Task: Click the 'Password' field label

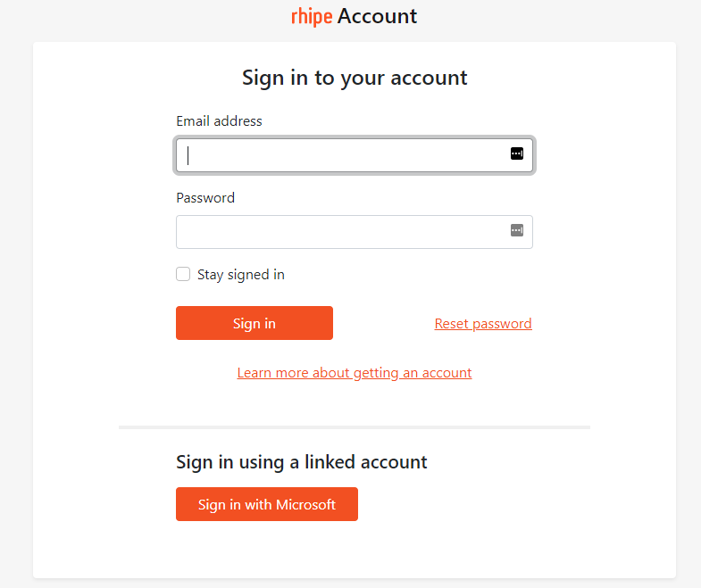Action: click(x=205, y=198)
